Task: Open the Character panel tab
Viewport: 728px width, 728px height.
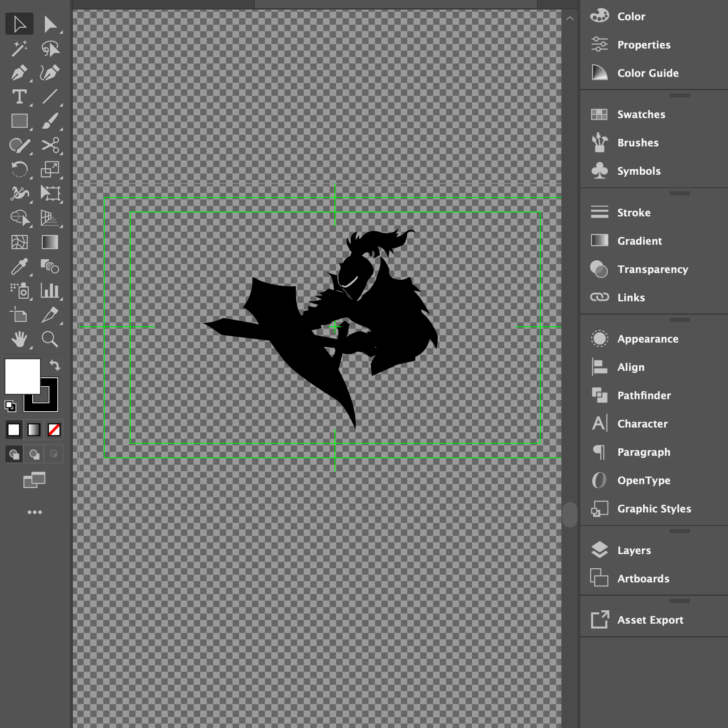Action: [x=642, y=424]
